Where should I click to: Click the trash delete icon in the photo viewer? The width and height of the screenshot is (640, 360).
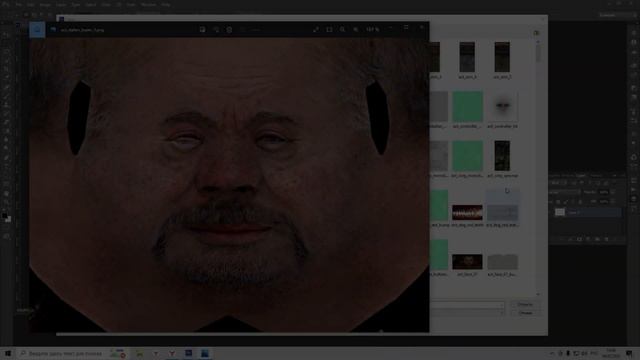point(229,29)
